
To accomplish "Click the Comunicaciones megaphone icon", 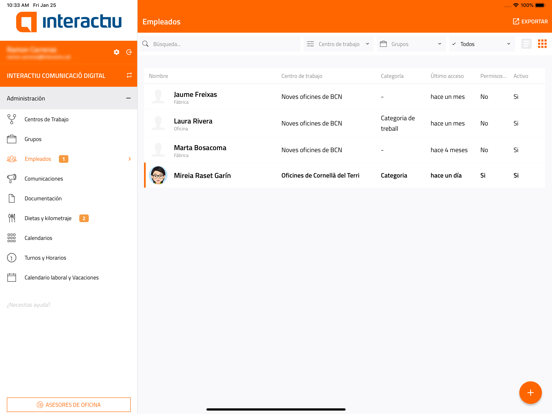I will pyautogui.click(x=12, y=178).
